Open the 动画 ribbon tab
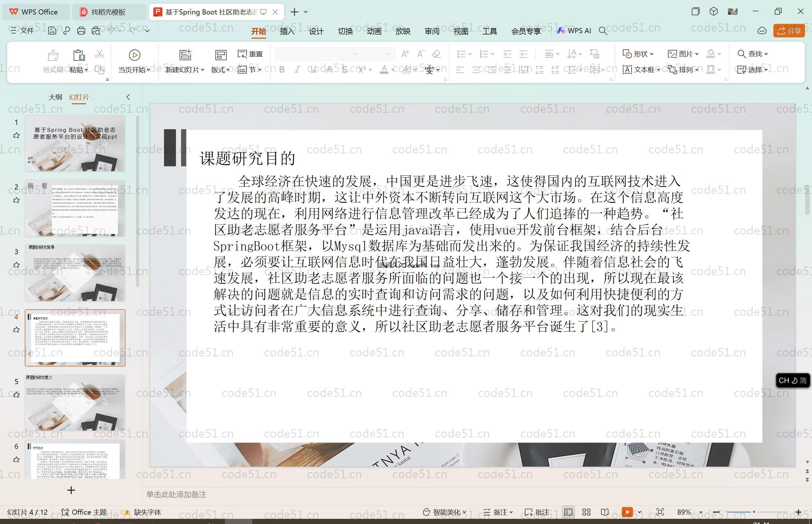812x524 pixels. pos(374,31)
